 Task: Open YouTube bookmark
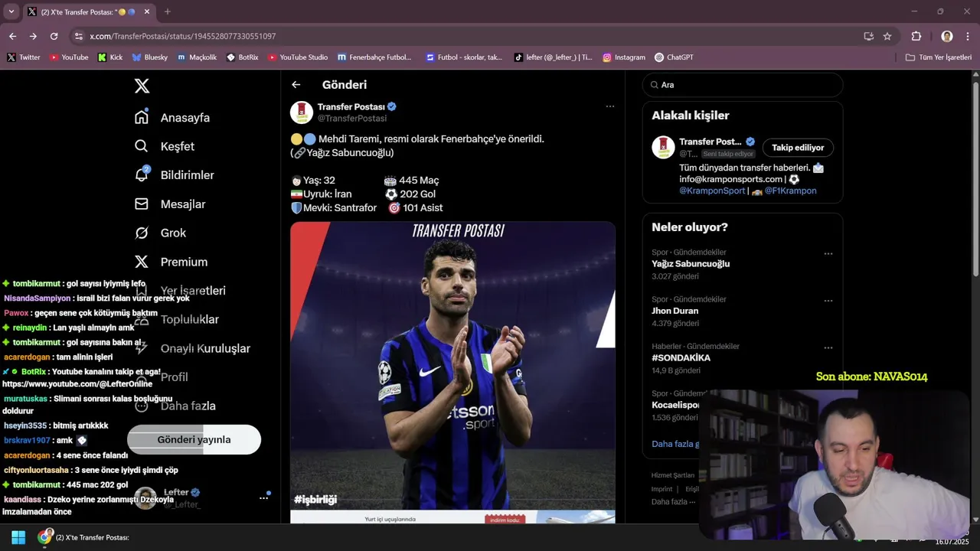69,57
